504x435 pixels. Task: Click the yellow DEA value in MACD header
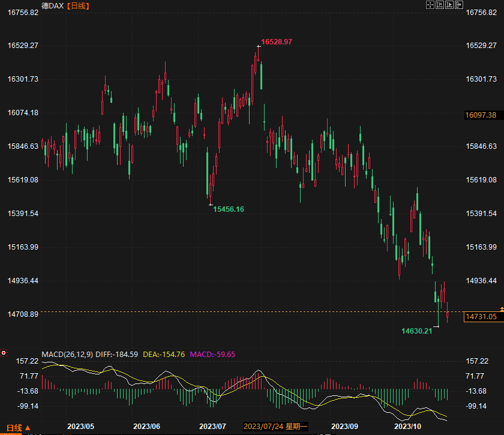(x=164, y=355)
